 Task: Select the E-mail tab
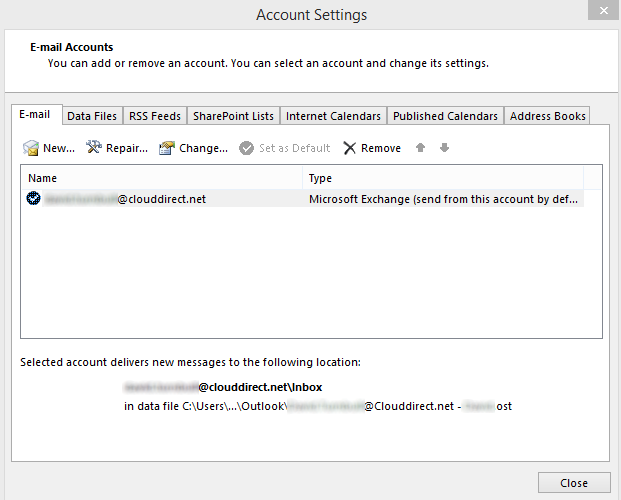pyautogui.click(x=35, y=115)
